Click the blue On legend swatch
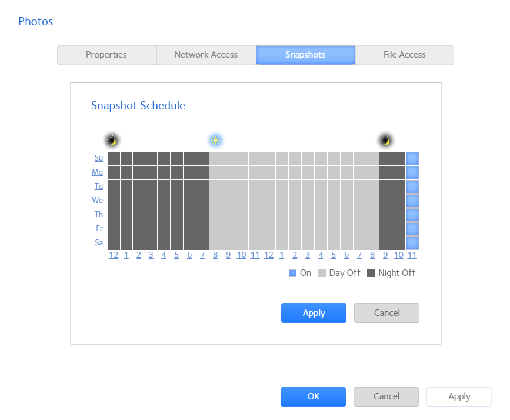510x420 pixels. point(292,273)
